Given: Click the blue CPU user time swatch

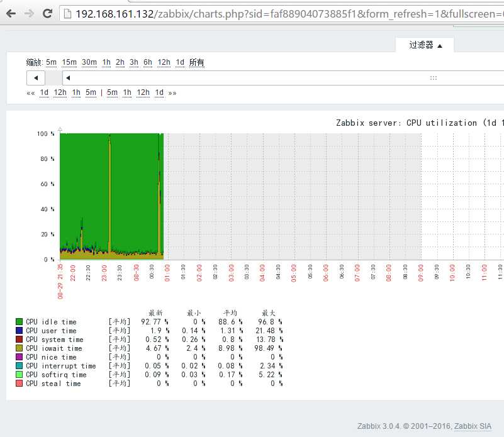Looking at the screenshot, I should [x=20, y=330].
